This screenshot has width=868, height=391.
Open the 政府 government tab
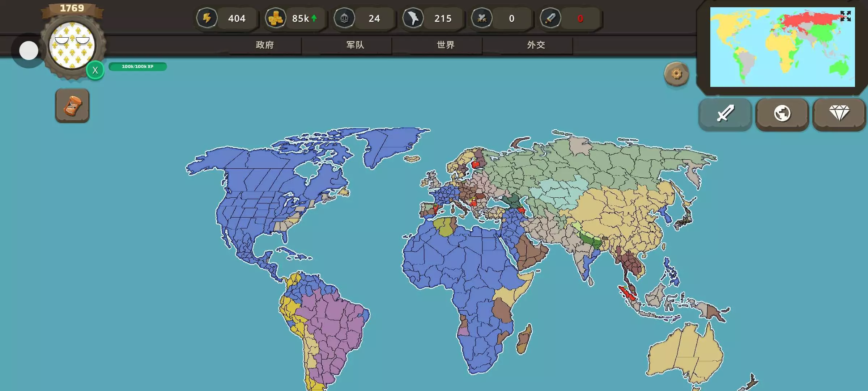265,45
